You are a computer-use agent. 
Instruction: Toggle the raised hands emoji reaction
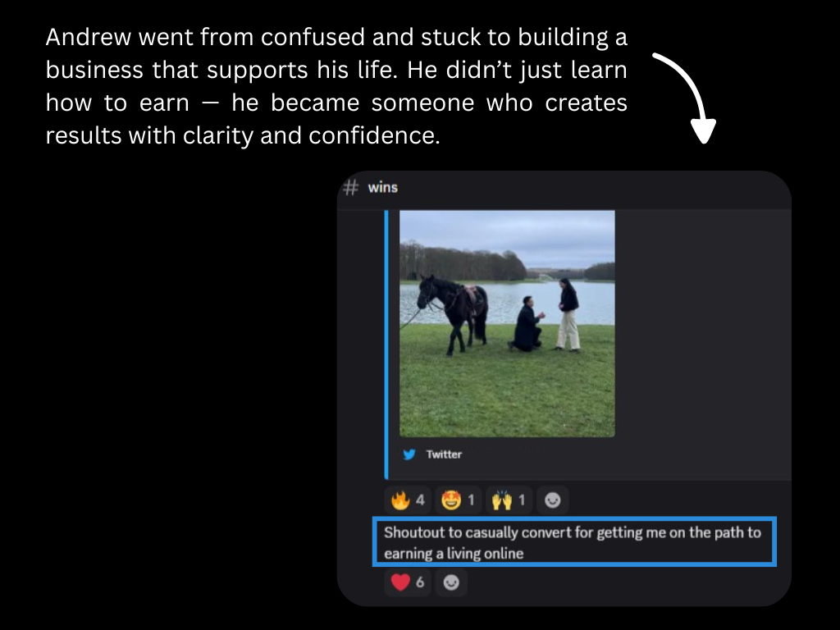point(509,500)
